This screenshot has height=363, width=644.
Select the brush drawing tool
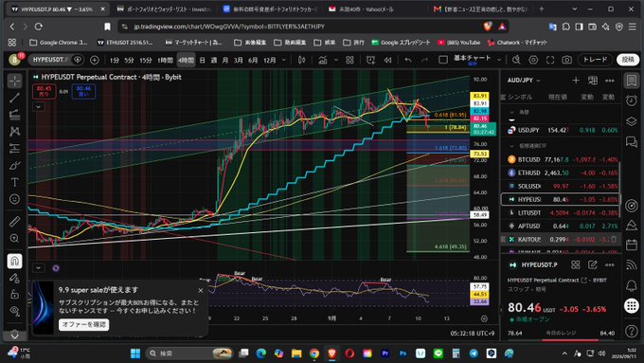point(14,165)
